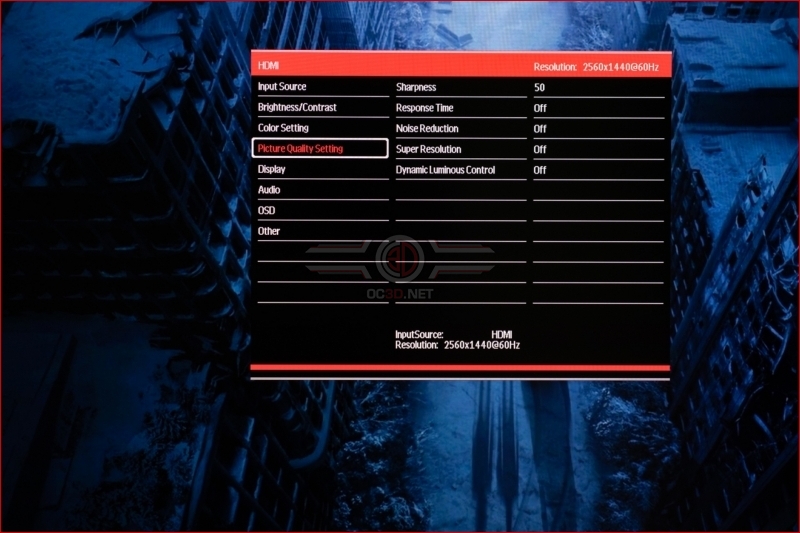Select the Picture Quality Setting menu item
Image resolution: width=800 pixels, height=533 pixels.
pos(320,148)
